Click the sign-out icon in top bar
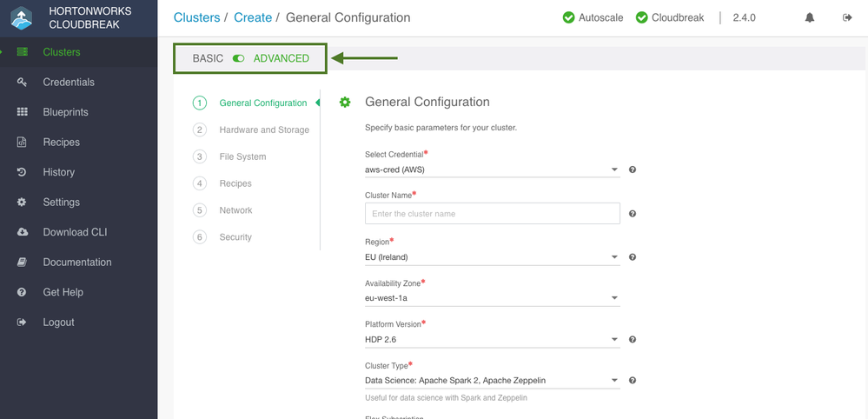Viewport: 868px width, 419px height. 847,17
